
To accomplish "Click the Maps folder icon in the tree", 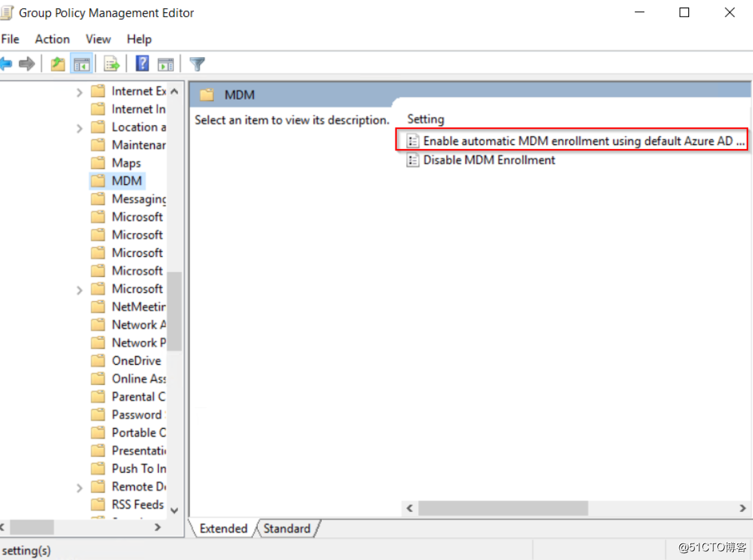I will pos(98,163).
